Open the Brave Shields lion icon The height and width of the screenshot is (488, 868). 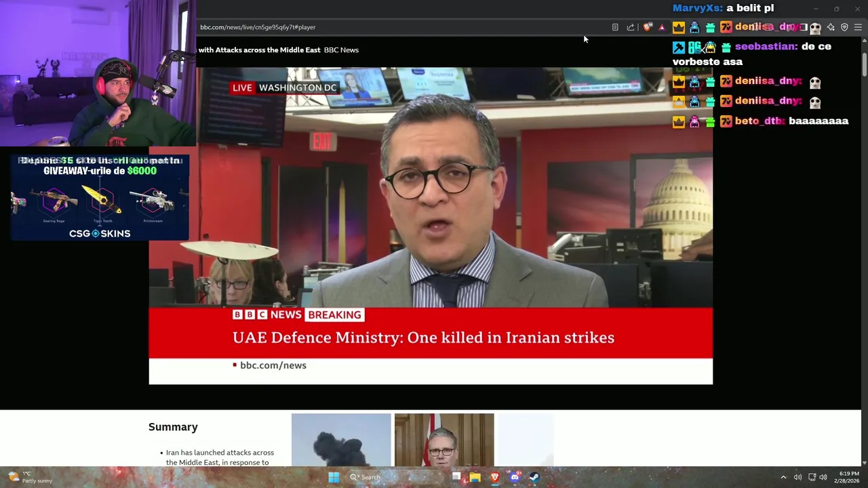tap(648, 27)
